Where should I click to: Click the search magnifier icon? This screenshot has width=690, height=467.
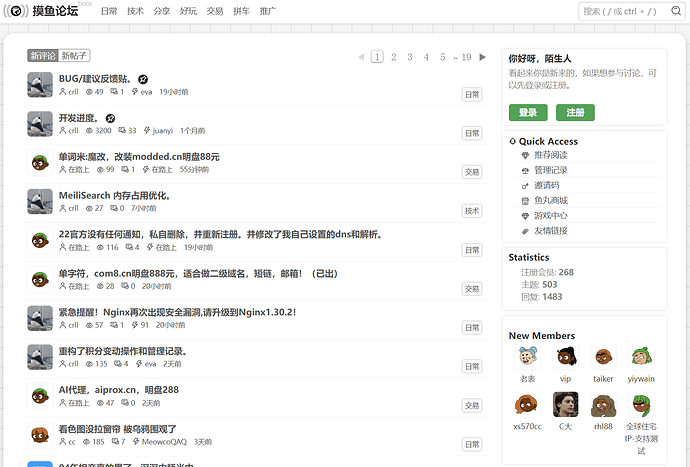coord(676,11)
